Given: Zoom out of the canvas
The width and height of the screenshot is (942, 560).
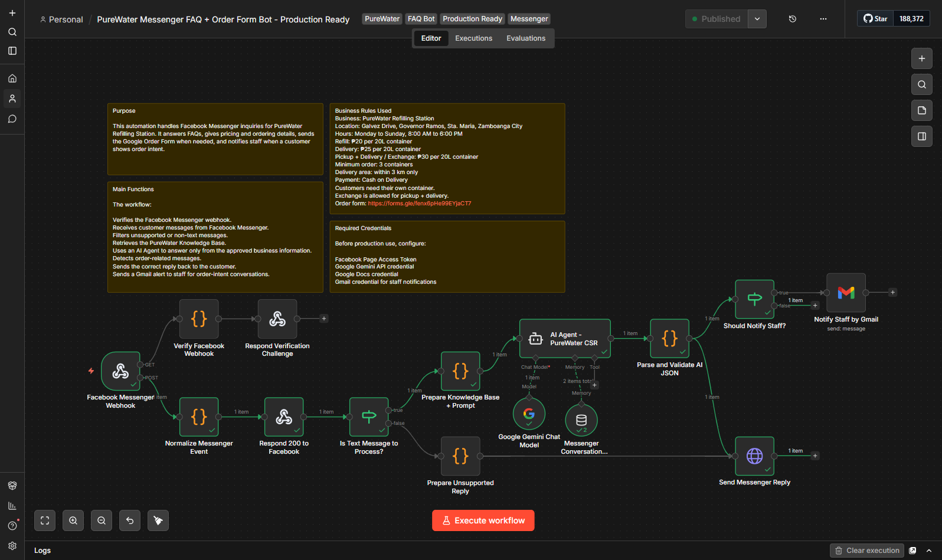Looking at the screenshot, I should [102, 520].
